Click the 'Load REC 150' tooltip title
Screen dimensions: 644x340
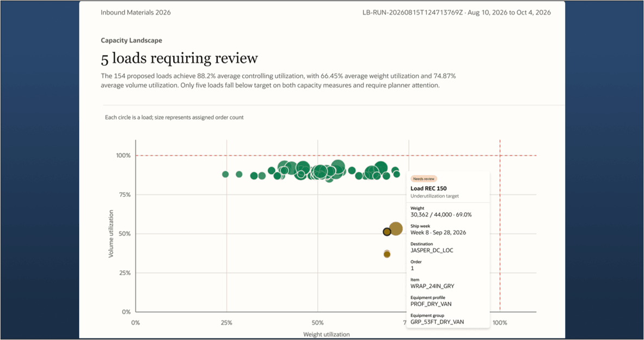(x=428, y=188)
